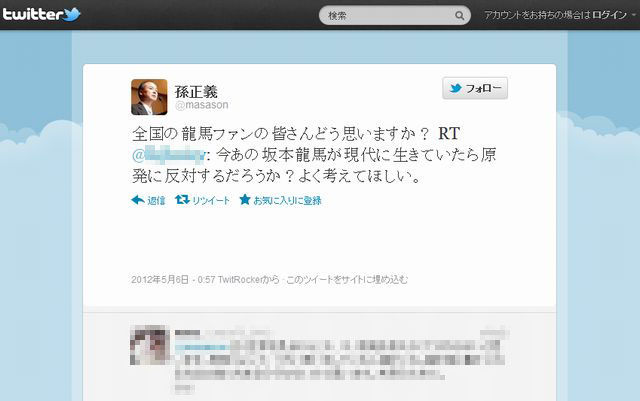Expand the login dropdown arrow
Image resolution: width=640 pixels, height=401 pixels.
pyautogui.click(x=633, y=15)
